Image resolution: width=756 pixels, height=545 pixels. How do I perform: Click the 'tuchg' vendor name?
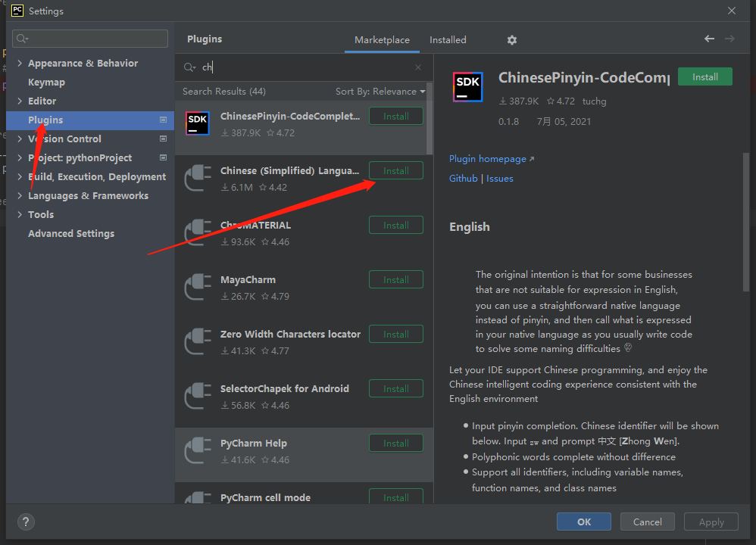(594, 101)
